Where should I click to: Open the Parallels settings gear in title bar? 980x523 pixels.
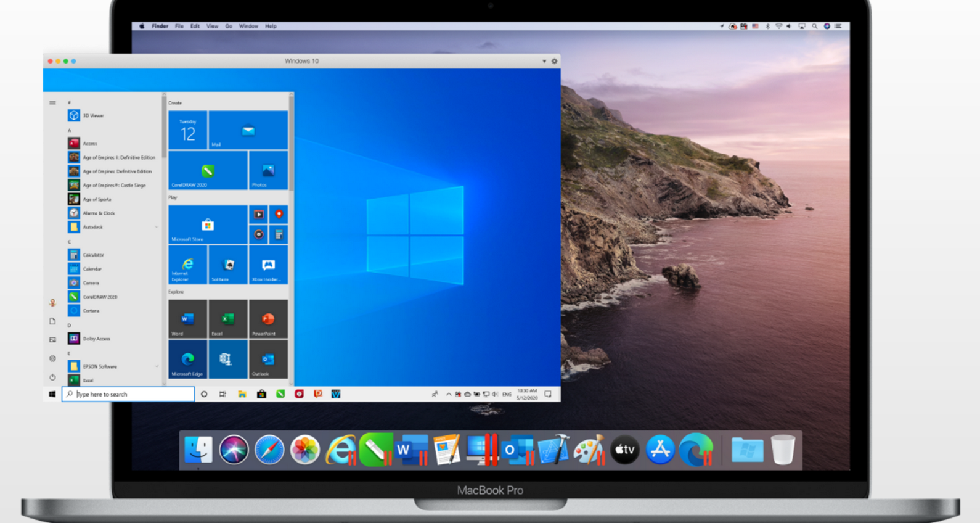pos(554,61)
